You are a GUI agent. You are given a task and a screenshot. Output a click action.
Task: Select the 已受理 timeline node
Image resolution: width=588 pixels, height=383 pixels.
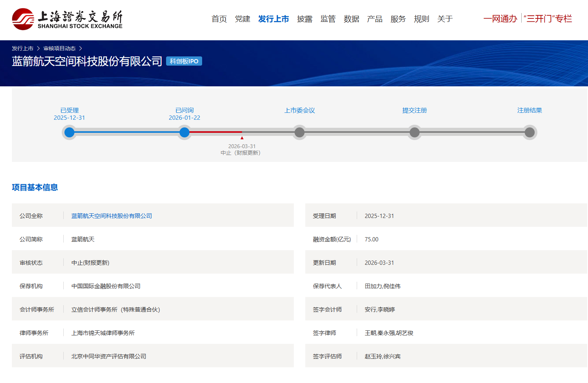pos(69,132)
